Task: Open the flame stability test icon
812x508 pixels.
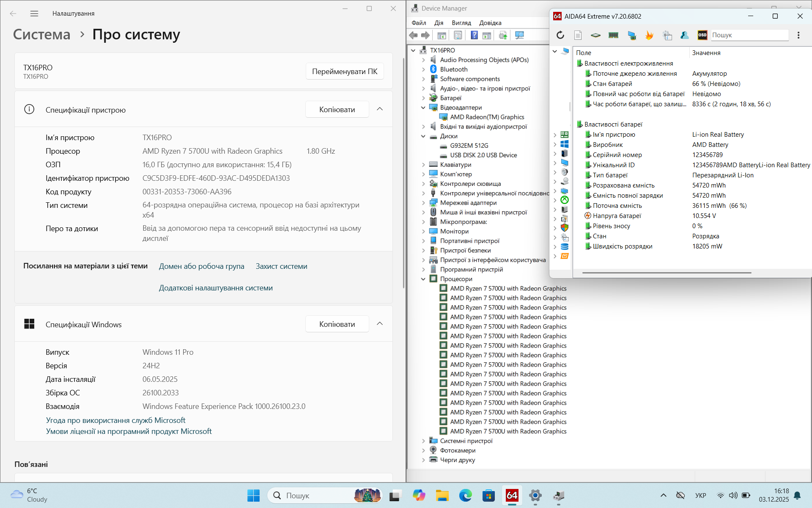Action: click(x=649, y=35)
